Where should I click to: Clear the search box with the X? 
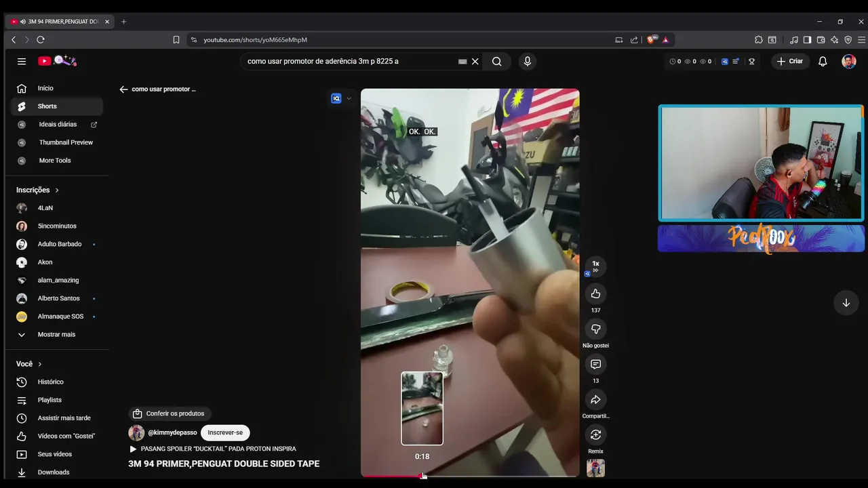coord(475,61)
